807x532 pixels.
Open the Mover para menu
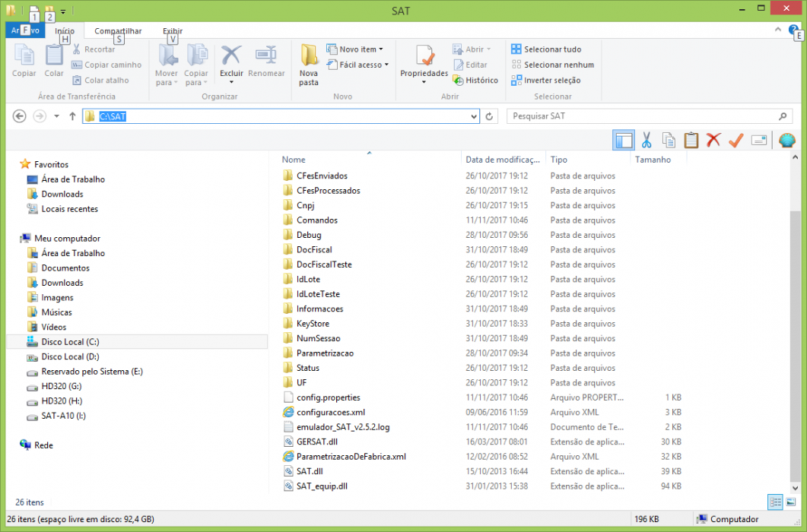pyautogui.click(x=167, y=65)
